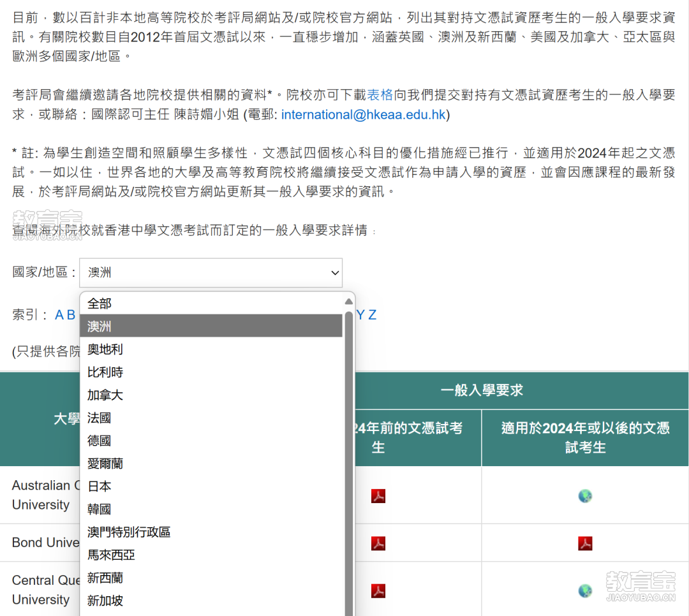Select 奧地利 in the dropdown list
Viewport: 689px width, 616px height.
pyautogui.click(x=211, y=349)
